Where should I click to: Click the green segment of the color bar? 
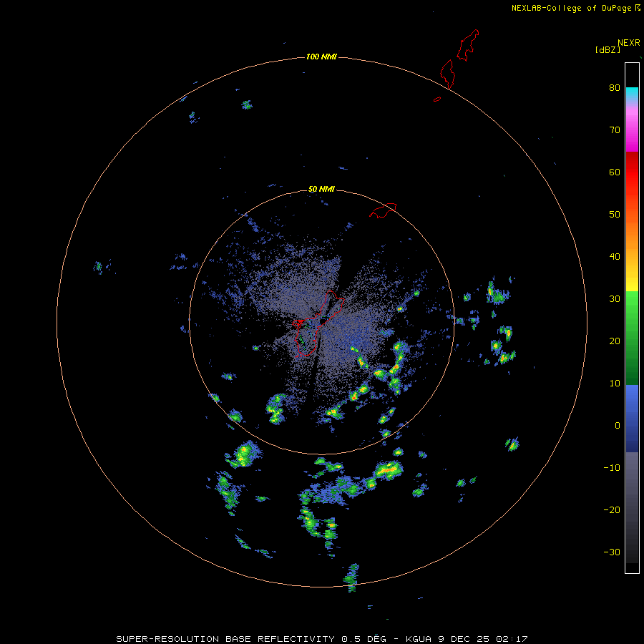[x=632, y=338]
